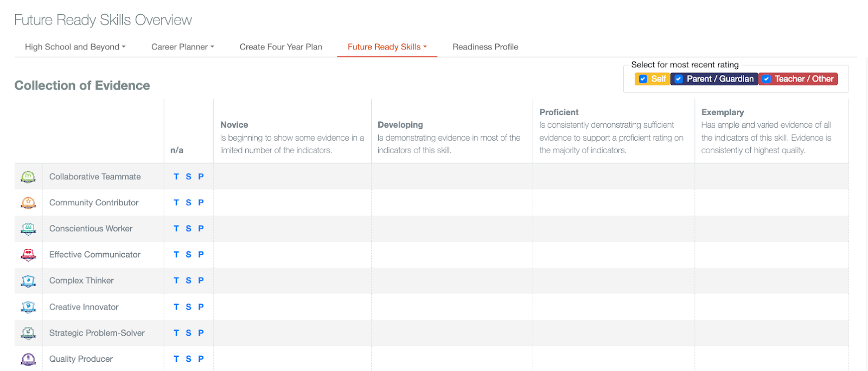Switch to the Readiness Profile tab
The image size is (868, 371).
(x=485, y=47)
